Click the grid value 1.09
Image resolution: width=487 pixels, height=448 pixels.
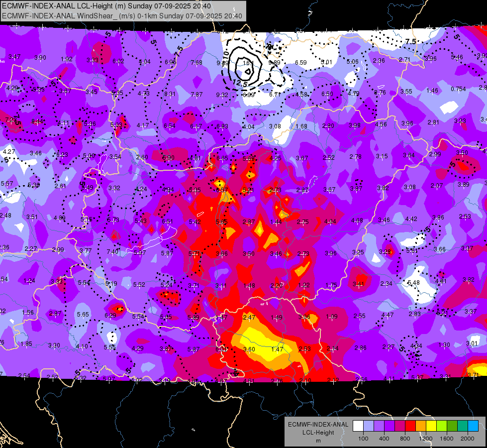pos(332,317)
